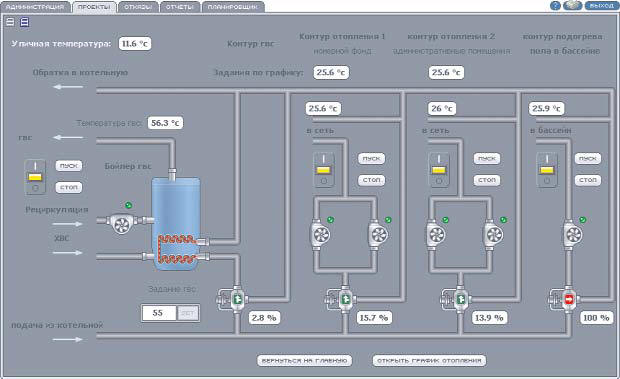This screenshot has width=620, height=379.
Task: Stop heating circuit 2 with стоп
Action: click(487, 180)
